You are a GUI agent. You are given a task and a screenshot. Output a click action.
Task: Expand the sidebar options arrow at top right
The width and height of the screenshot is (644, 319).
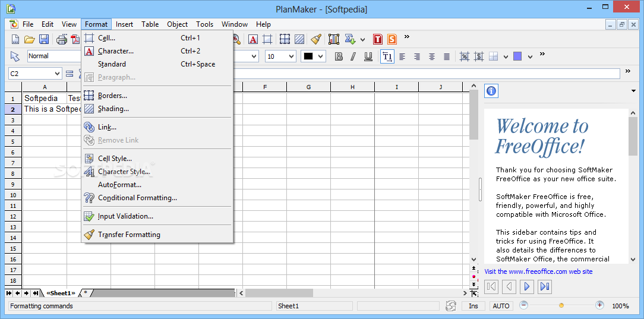[x=633, y=91]
